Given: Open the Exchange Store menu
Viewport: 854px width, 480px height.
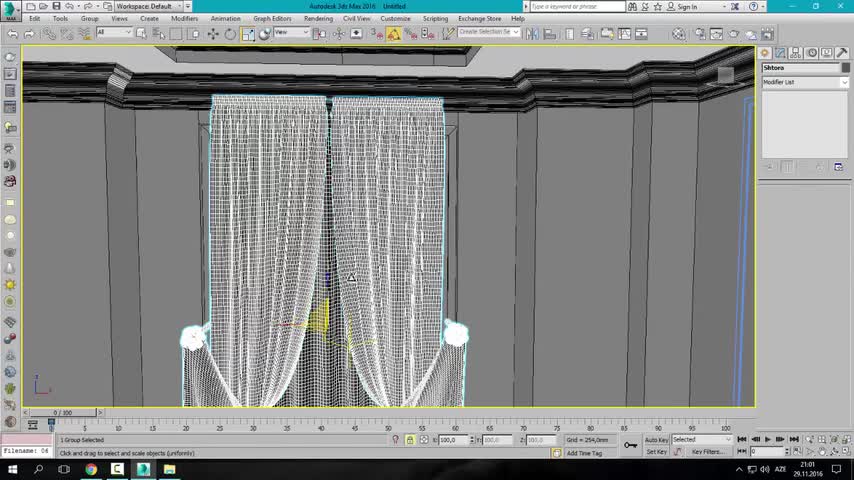Looking at the screenshot, I should [x=479, y=19].
